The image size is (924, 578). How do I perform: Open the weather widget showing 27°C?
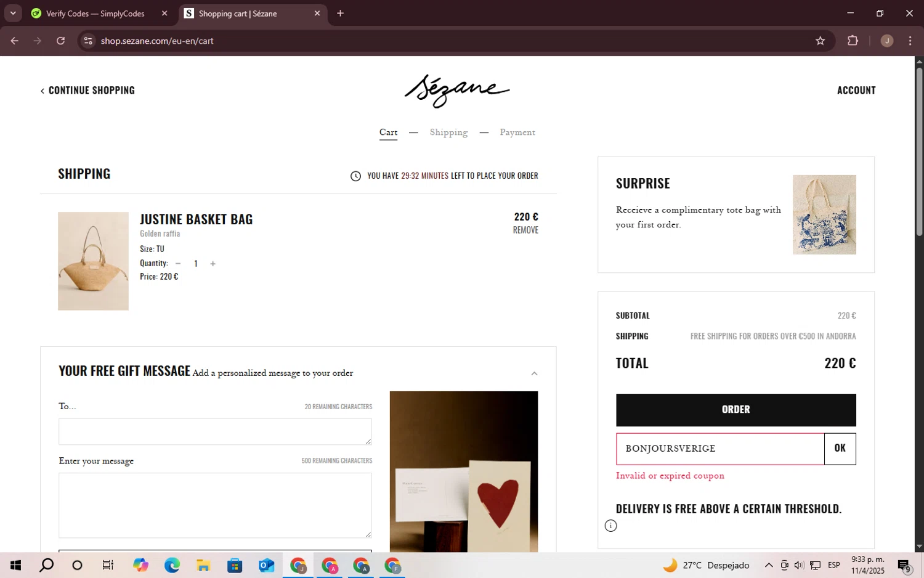coord(707,565)
